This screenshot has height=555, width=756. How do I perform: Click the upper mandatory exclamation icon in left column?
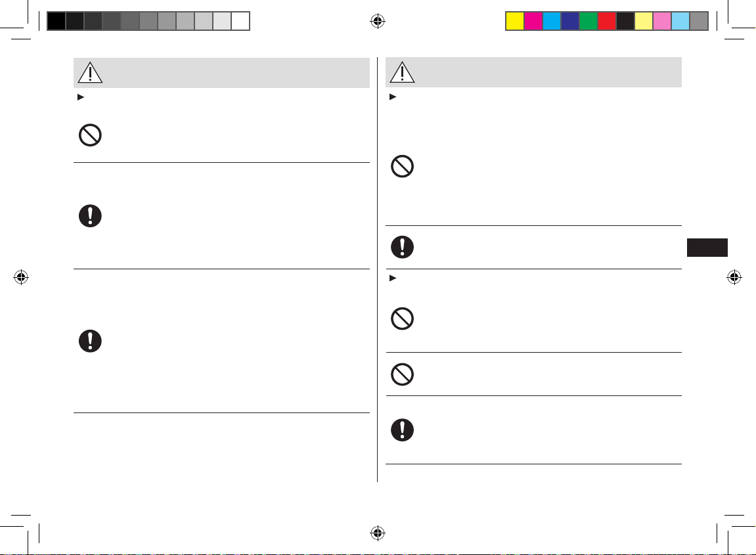pyautogui.click(x=90, y=215)
